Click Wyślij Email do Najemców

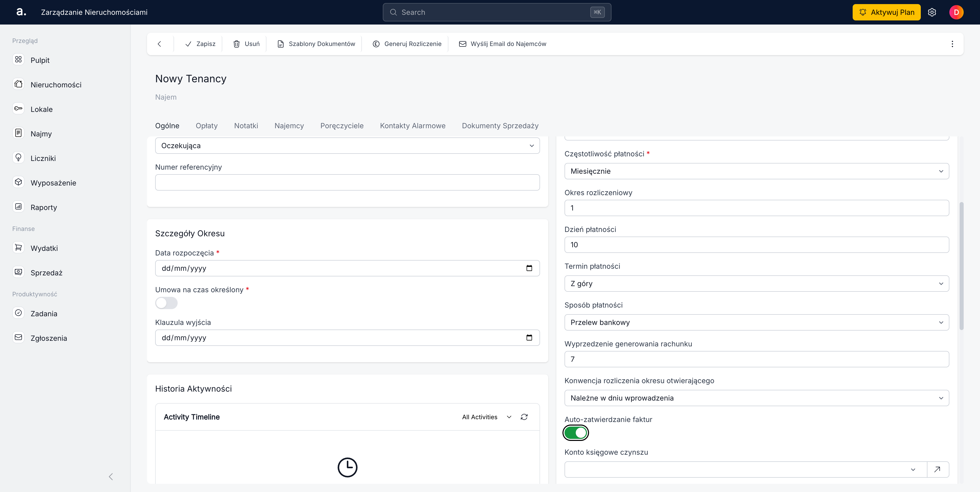(503, 44)
